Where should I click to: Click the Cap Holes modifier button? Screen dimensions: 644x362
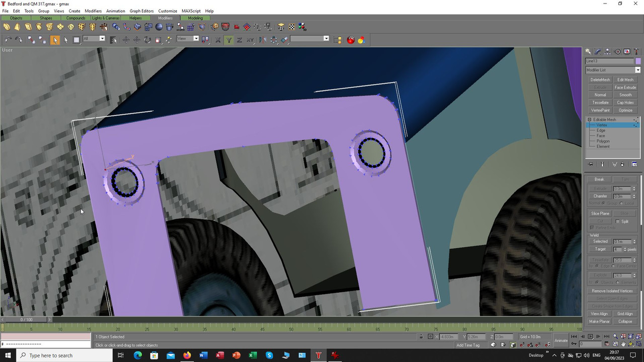click(625, 103)
